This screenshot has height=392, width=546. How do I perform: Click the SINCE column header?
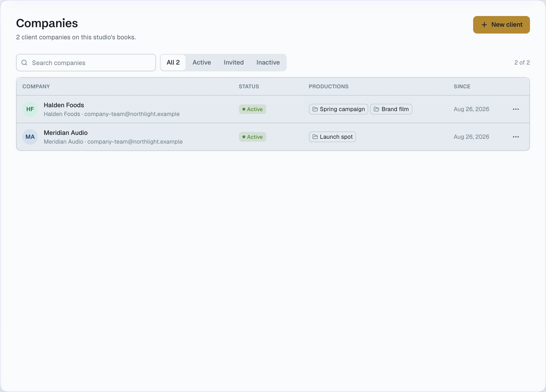tap(462, 87)
